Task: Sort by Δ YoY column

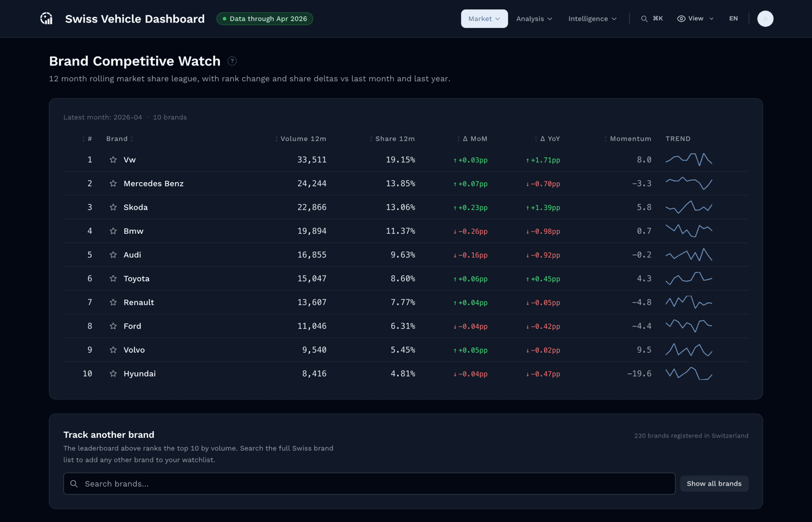Action: pyautogui.click(x=547, y=139)
